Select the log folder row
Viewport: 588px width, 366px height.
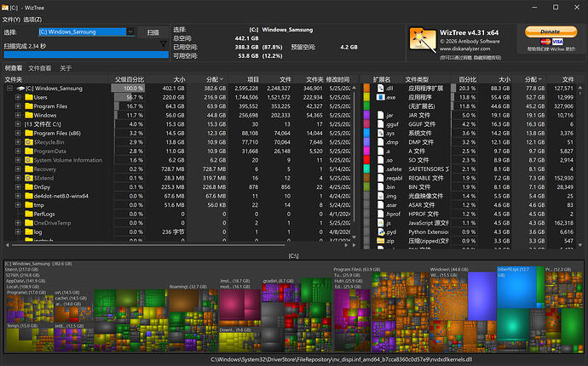177,232
